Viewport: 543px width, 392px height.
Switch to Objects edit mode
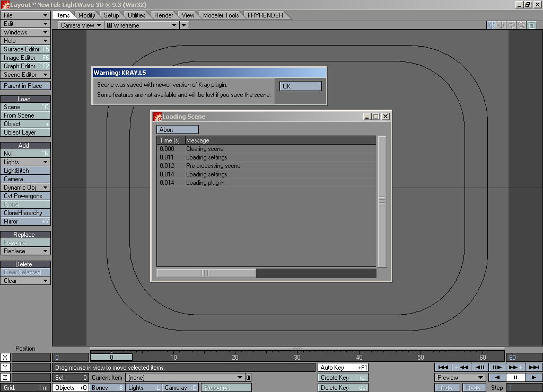[71, 388]
